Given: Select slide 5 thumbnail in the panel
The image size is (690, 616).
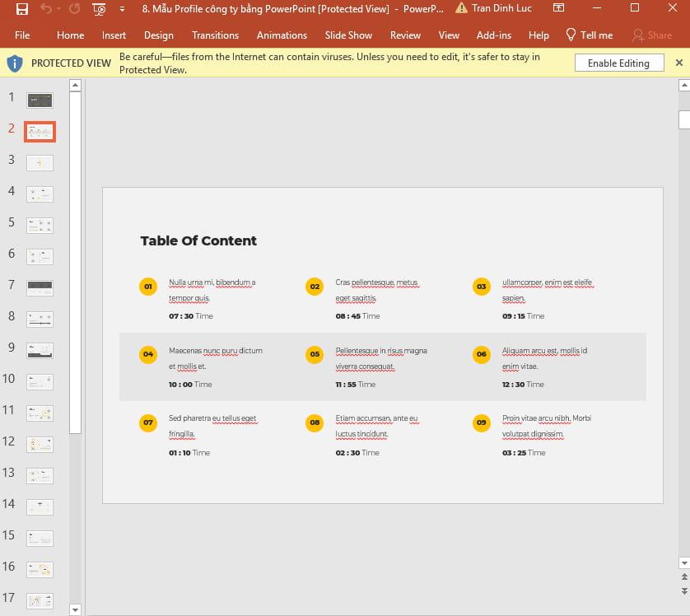Looking at the screenshot, I should (39, 222).
